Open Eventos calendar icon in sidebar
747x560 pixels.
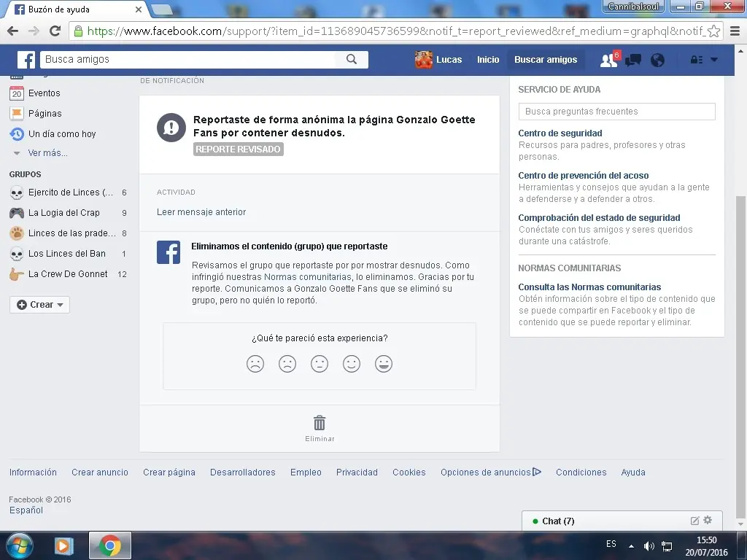17,93
